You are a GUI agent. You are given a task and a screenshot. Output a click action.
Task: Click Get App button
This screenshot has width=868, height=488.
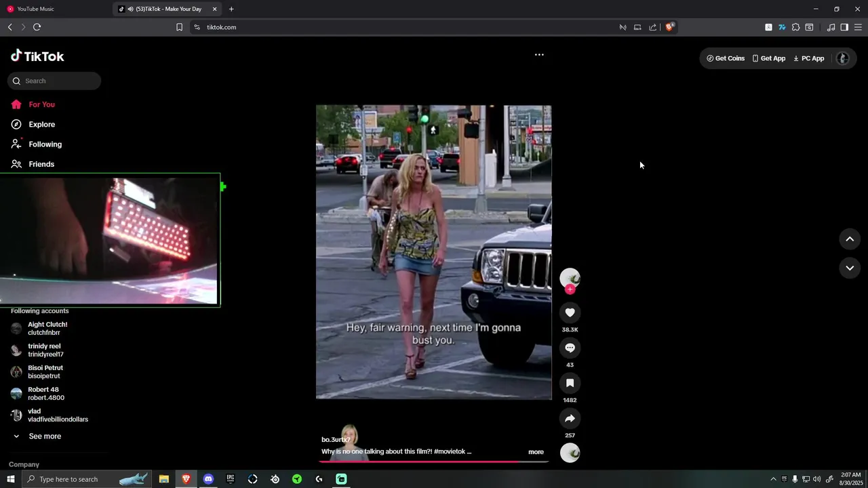(769, 58)
